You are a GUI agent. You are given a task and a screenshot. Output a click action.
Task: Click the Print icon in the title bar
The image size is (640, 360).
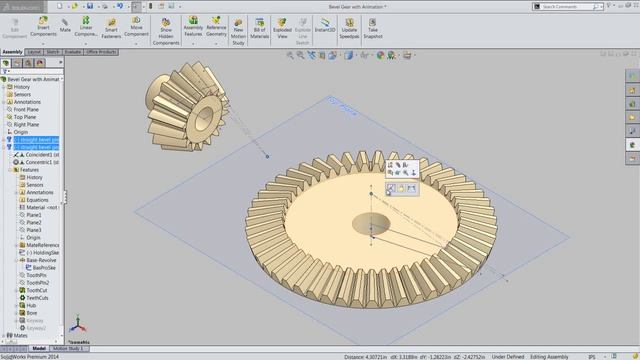(105, 6)
